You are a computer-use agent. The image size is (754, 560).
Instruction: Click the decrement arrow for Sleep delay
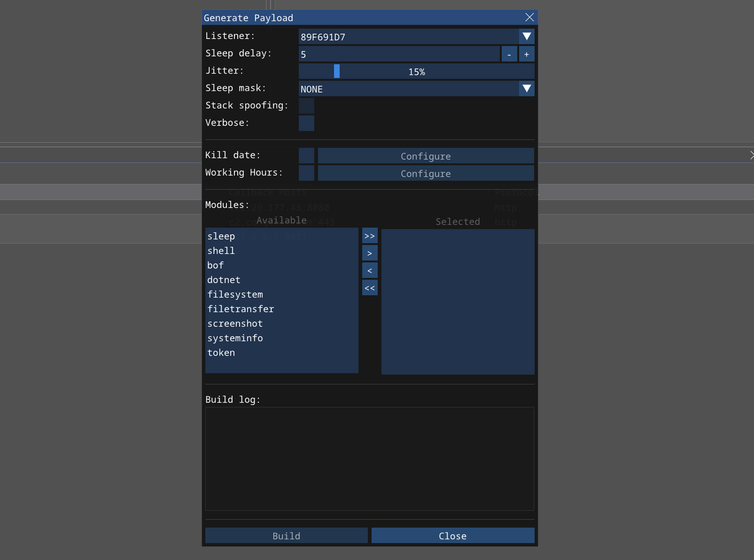[509, 54]
